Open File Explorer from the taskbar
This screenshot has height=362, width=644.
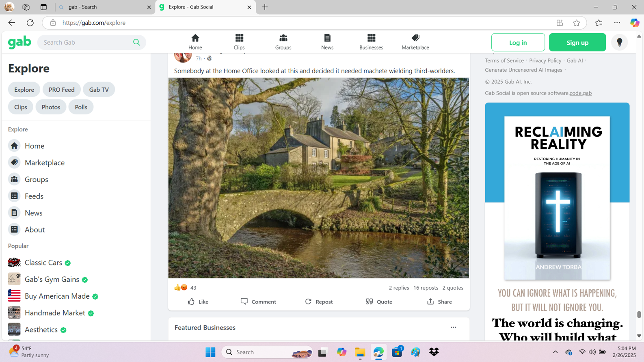tap(360, 352)
